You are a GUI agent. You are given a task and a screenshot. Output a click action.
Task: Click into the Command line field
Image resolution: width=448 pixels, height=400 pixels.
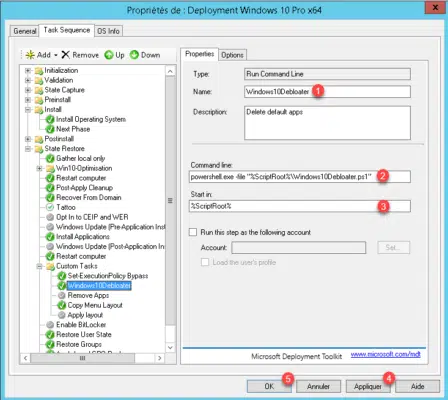(x=300, y=177)
